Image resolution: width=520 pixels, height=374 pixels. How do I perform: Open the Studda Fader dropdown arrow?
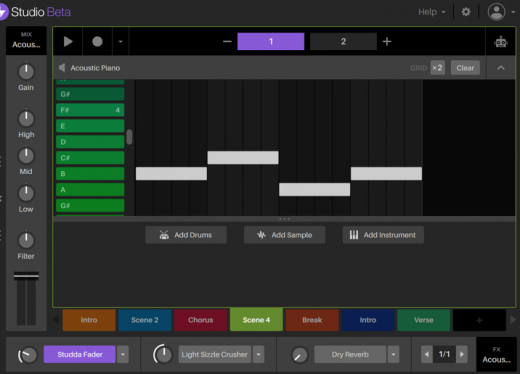pos(123,354)
